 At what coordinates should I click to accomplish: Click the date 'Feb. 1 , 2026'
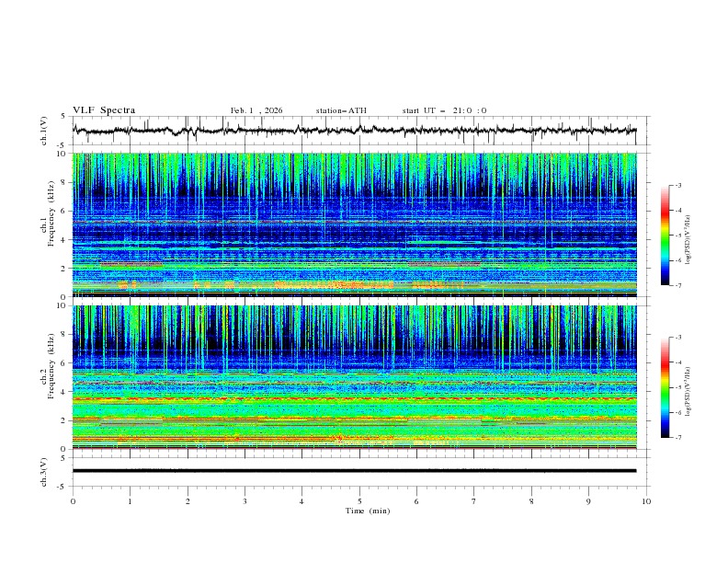(x=256, y=110)
